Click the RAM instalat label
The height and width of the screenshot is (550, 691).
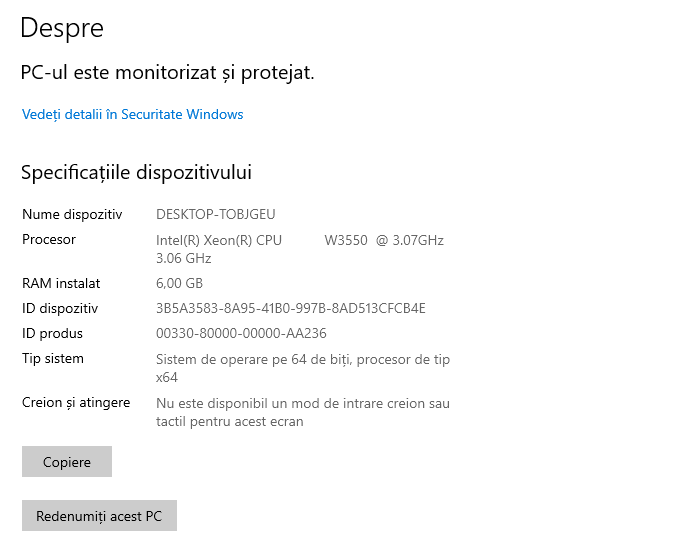(61, 283)
